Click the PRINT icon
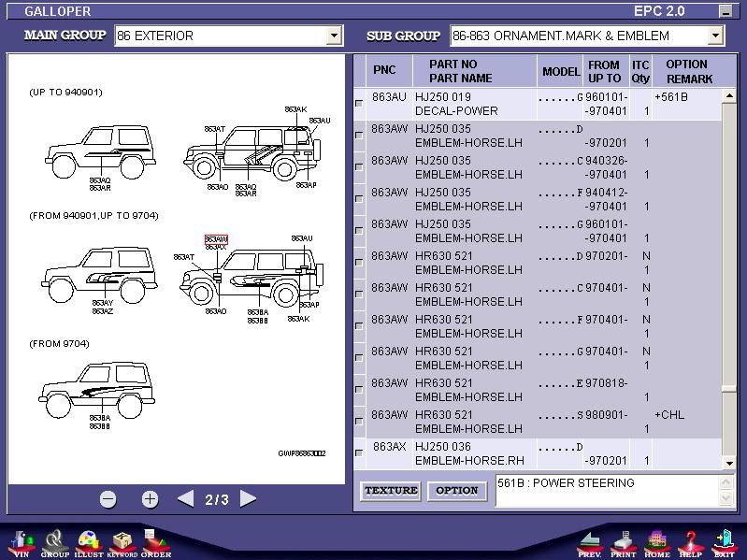 pyautogui.click(x=624, y=544)
